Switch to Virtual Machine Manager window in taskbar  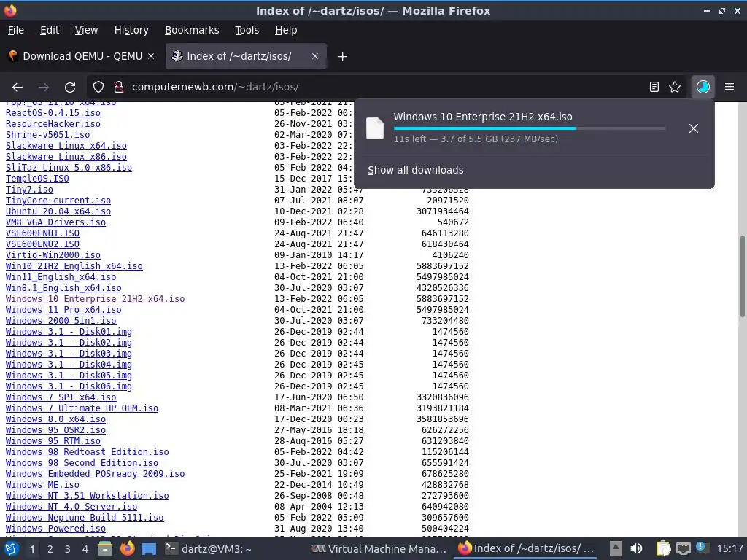(x=379, y=548)
